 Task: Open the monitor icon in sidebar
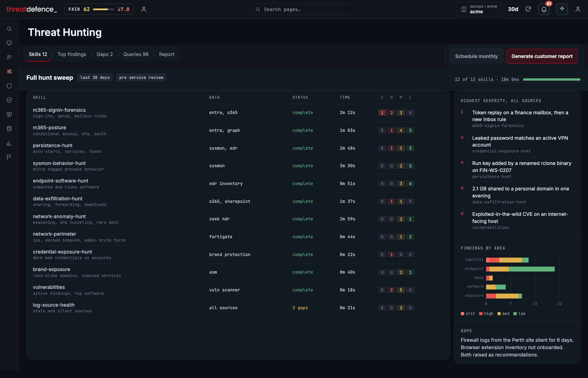coord(9,43)
